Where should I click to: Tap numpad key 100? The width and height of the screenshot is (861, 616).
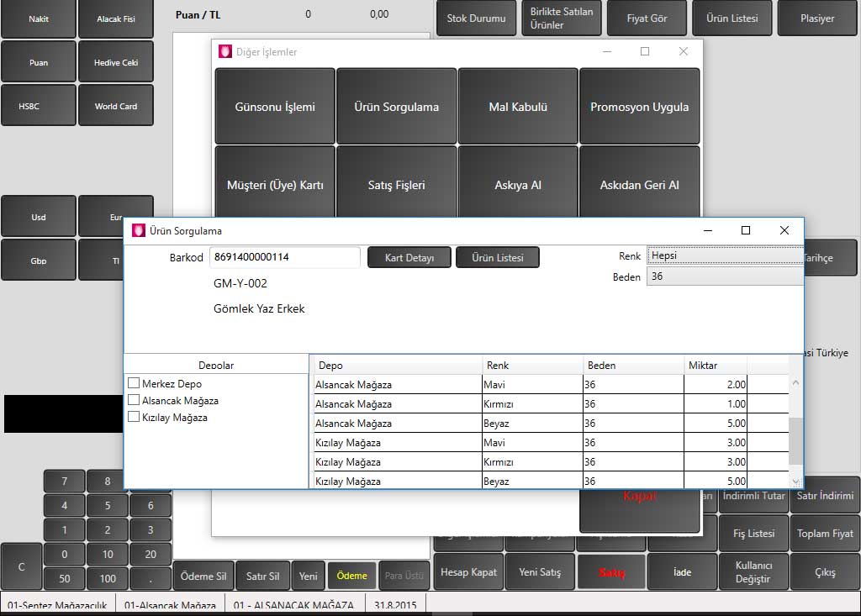pos(108,578)
